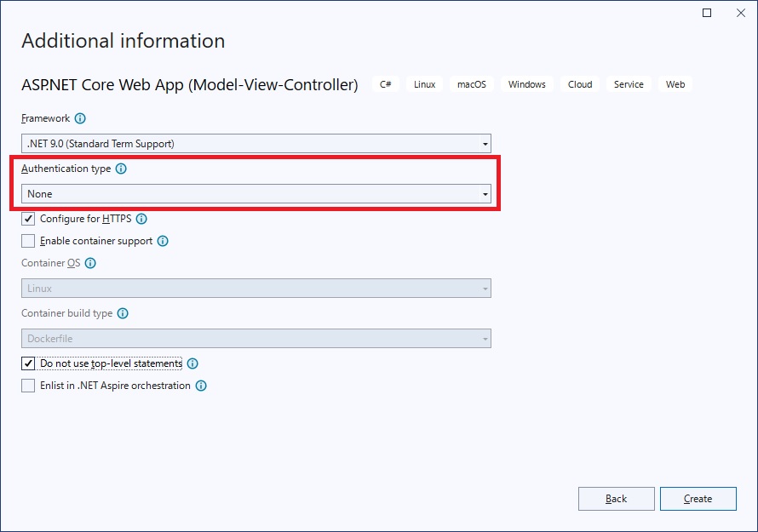758x532 pixels.
Task: Click the Back button
Action: click(x=617, y=499)
